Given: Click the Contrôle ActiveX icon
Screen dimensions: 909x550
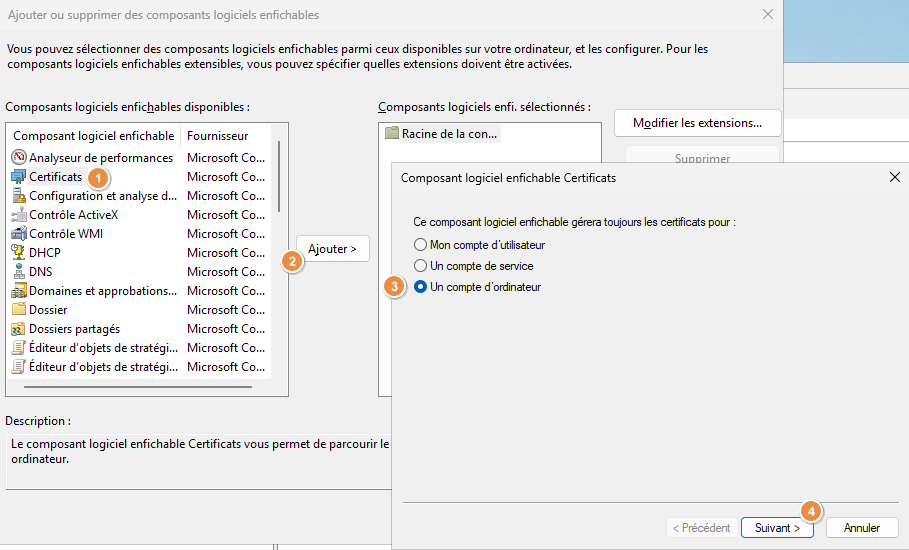Looking at the screenshot, I should click(x=19, y=215).
